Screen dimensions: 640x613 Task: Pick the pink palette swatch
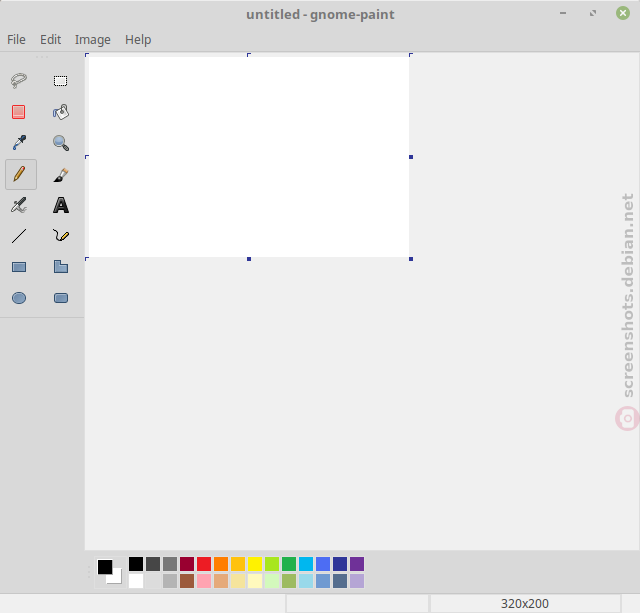(204, 581)
